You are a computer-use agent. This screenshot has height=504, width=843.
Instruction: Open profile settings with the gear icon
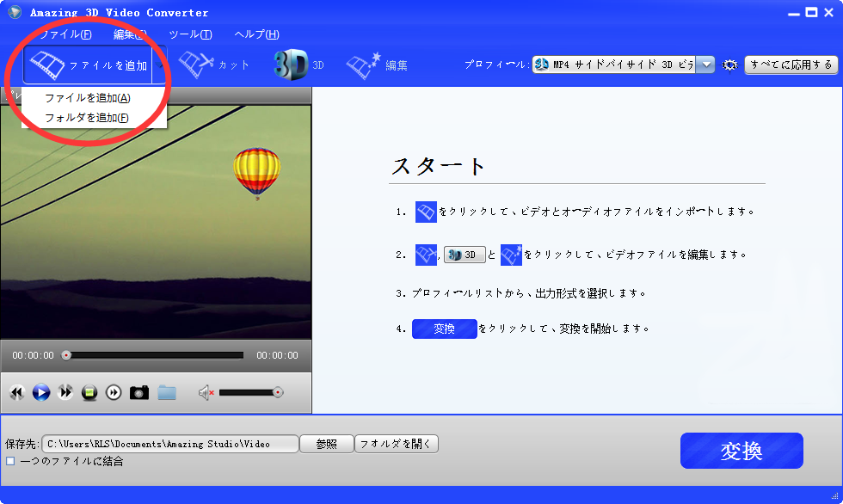pos(730,65)
